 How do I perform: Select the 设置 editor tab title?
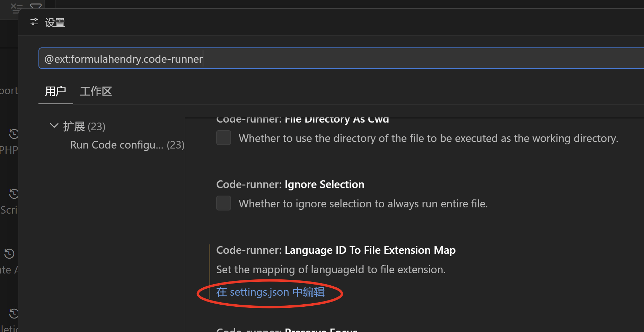(55, 23)
